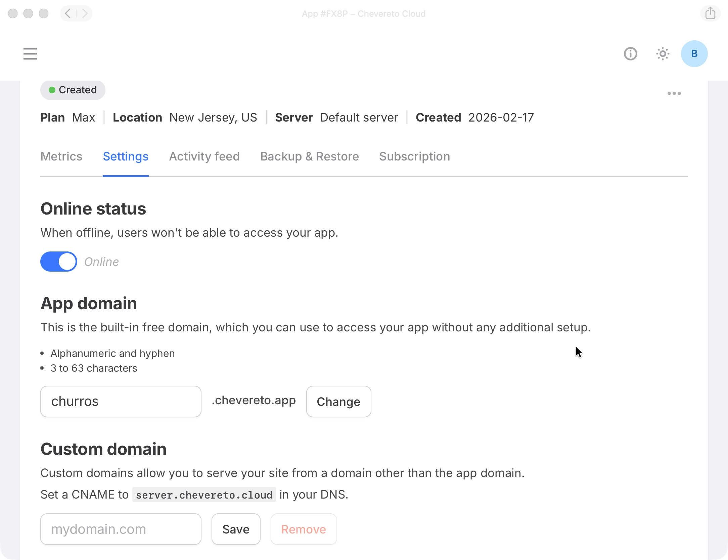
Task: Click the .chevereto.app domain suffix text
Action: 254,401
